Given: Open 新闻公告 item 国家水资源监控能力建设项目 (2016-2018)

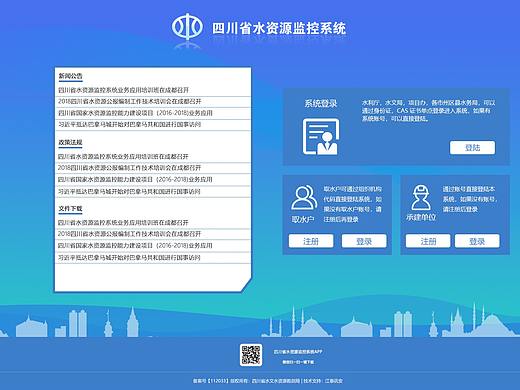Looking at the screenshot, I should coord(135,113).
